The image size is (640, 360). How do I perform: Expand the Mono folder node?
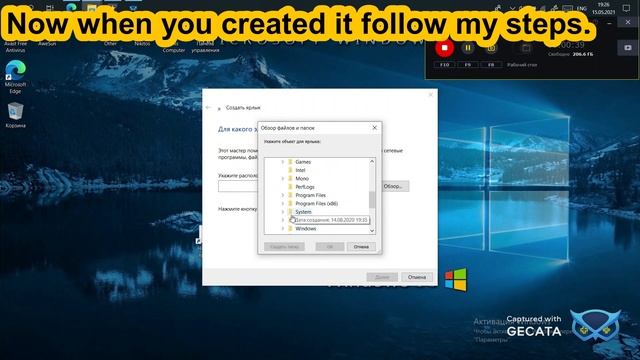(x=282, y=178)
